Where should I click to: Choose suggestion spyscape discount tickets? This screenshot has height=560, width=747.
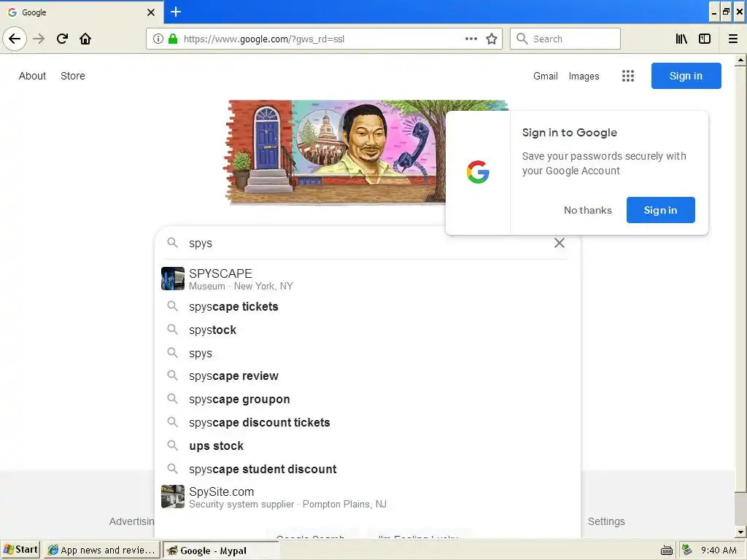[368, 423]
